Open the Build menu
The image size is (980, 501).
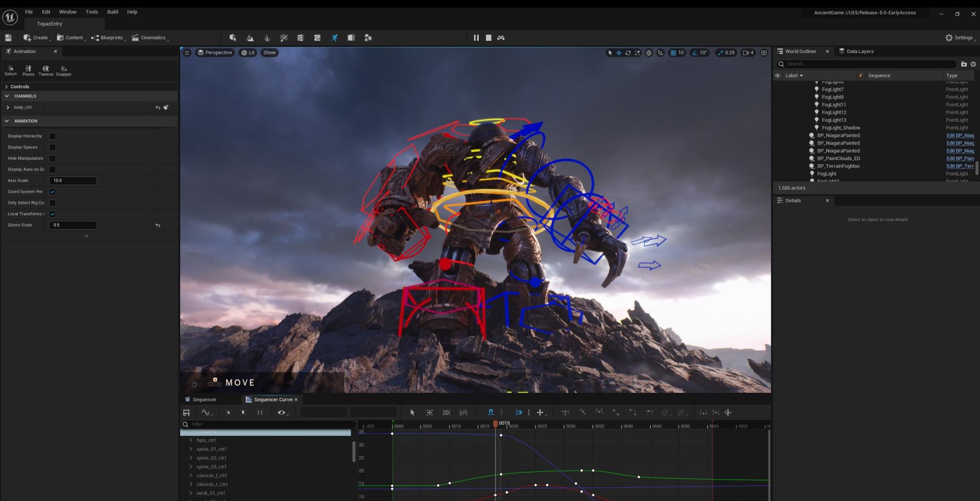(112, 12)
